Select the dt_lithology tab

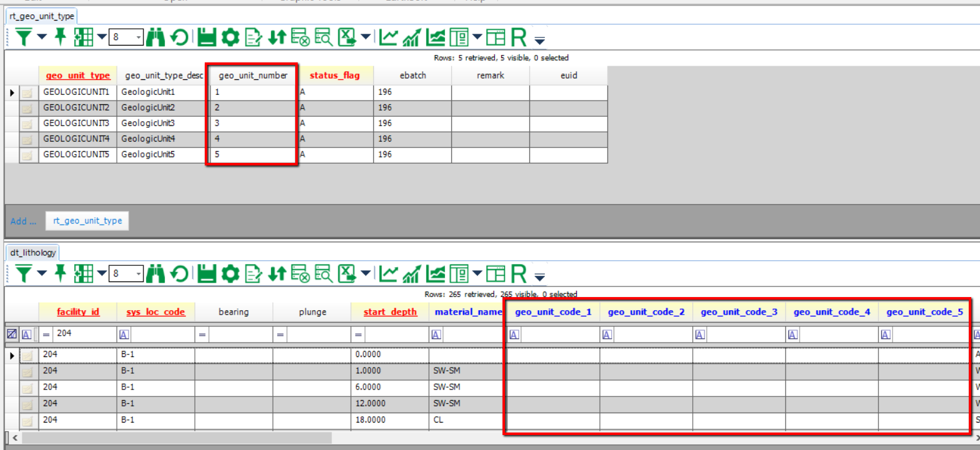[x=33, y=253]
